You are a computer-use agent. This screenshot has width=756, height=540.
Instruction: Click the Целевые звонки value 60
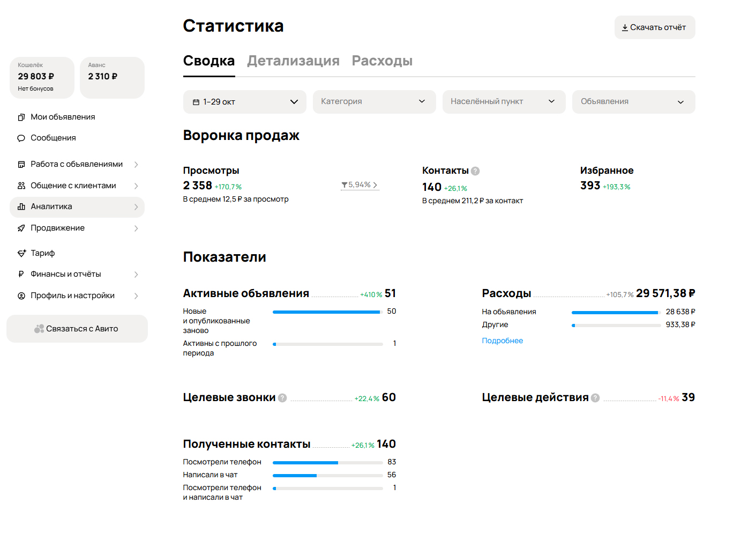coord(389,397)
